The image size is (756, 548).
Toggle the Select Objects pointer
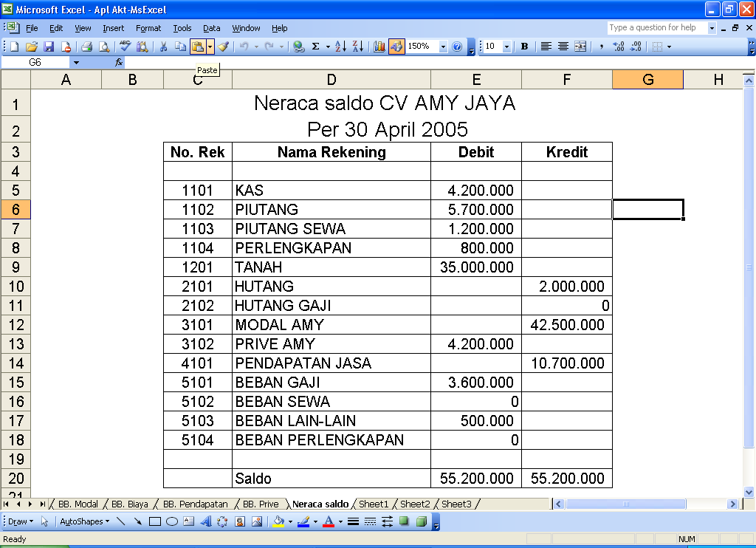pyautogui.click(x=45, y=521)
